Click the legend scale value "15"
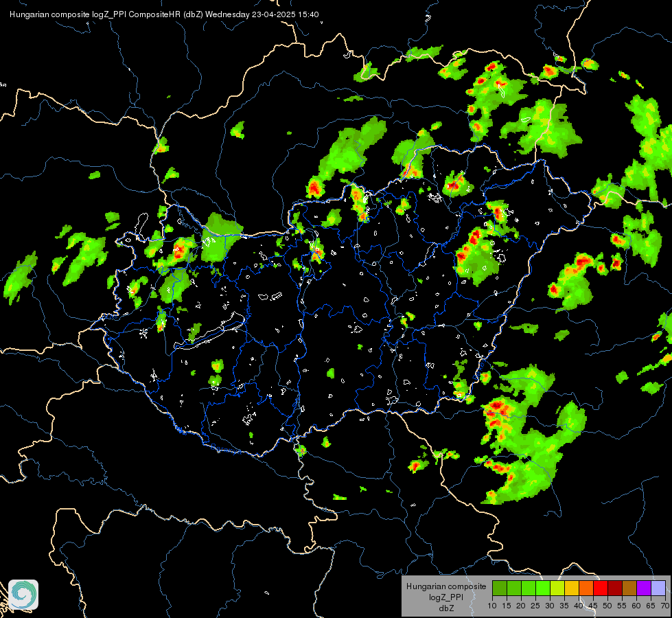The height and width of the screenshot is (618, 672). coord(507,606)
